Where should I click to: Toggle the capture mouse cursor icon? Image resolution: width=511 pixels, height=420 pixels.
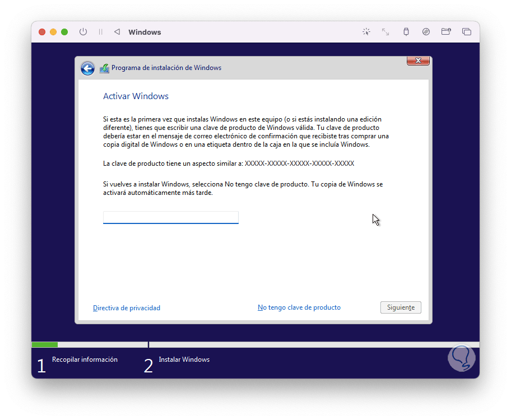coord(366,31)
